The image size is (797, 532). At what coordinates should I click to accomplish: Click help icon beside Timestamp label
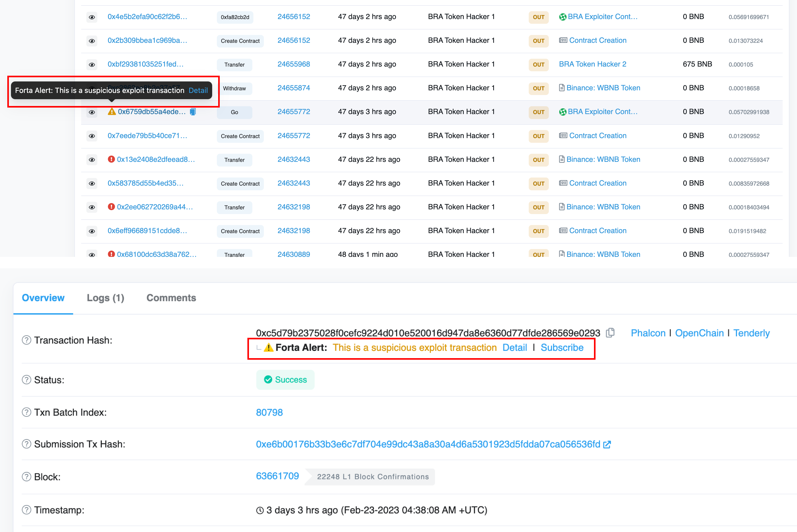point(26,510)
